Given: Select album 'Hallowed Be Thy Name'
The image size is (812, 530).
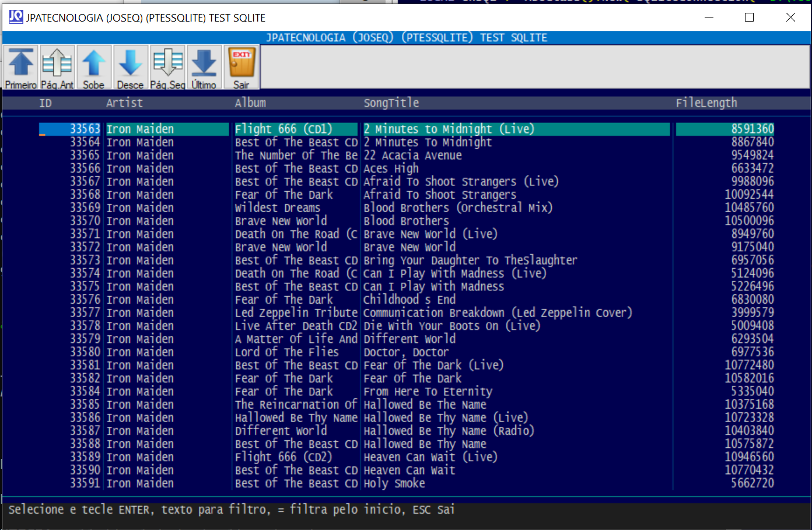Looking at the screenshot, I should pyautogui.click(x=296, y=417).
